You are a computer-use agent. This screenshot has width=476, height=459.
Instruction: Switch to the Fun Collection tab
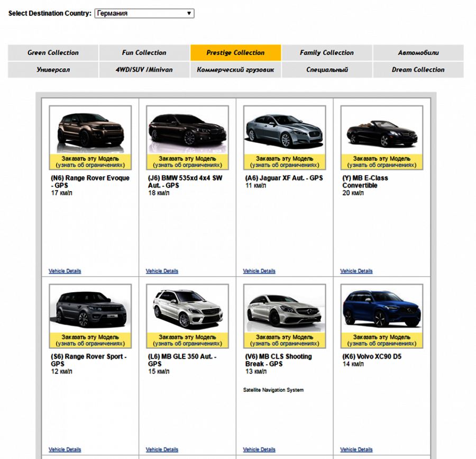click(x=144, y=53)
